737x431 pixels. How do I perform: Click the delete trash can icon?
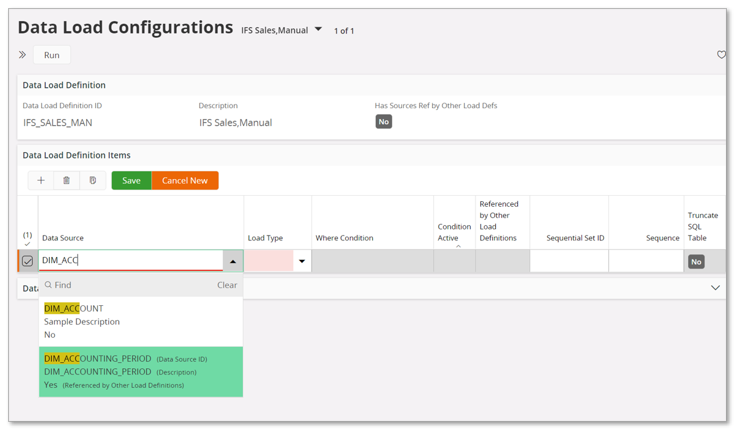click(x=66, y=181)
